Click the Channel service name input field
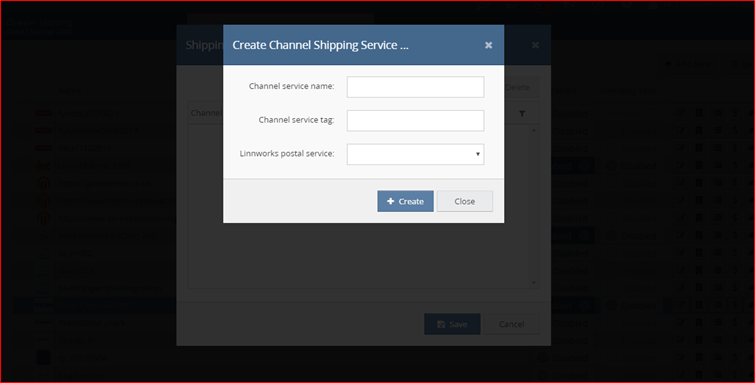 [x=415, y=87]
